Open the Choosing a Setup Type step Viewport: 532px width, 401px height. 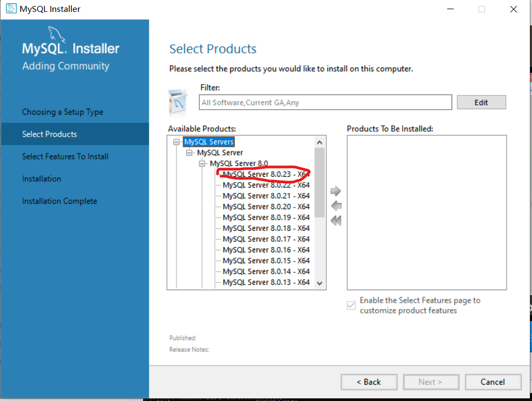coord(63,112)
